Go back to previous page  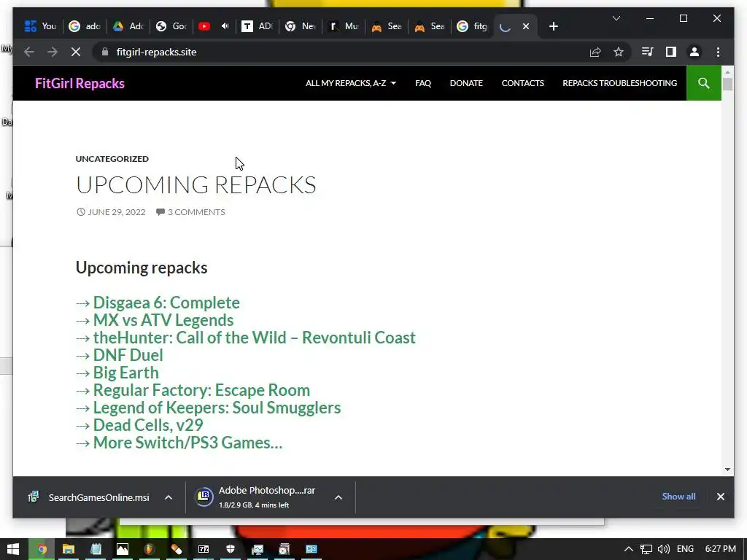29,52
